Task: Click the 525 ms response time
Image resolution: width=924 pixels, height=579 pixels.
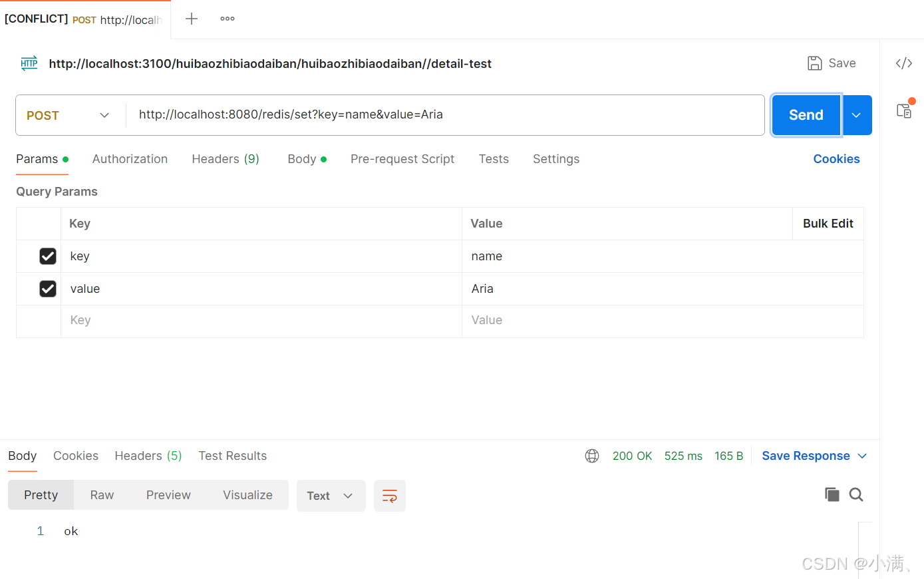Action: tap(683, 456)
